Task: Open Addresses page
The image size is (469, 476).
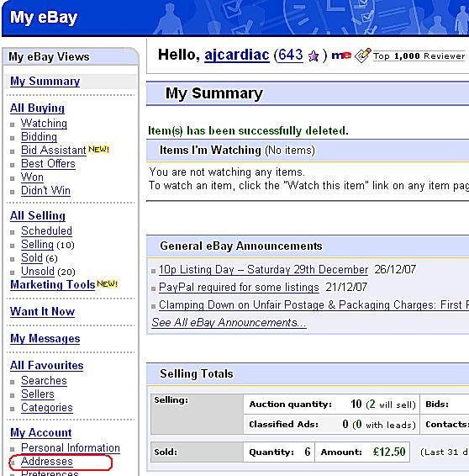Action: coord(47,462)
